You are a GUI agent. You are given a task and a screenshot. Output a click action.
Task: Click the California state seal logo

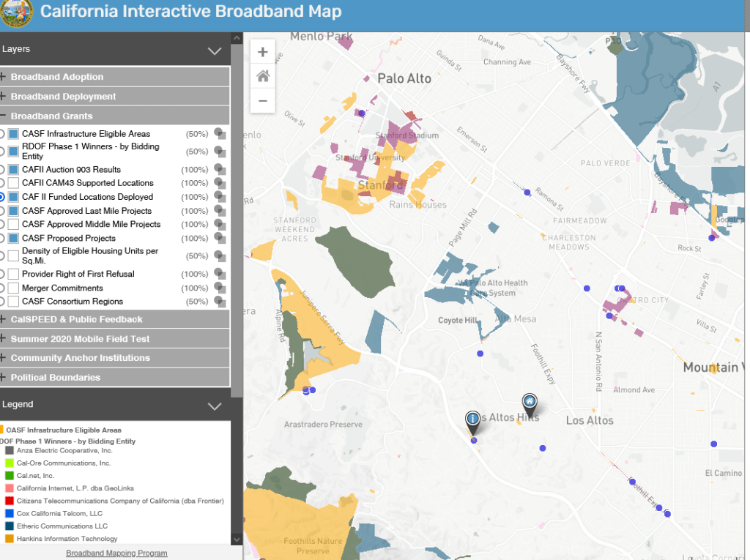point(16,12)
